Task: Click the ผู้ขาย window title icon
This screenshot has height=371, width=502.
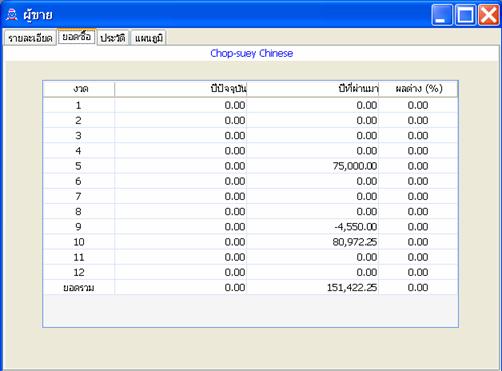Action: [12, 15]
